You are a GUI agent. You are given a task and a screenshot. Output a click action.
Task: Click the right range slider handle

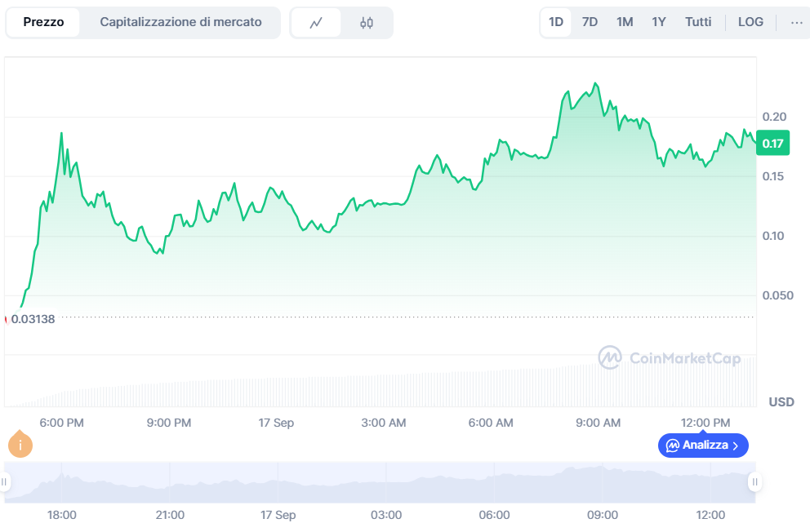pyautogui.click(x=754, y=482)
